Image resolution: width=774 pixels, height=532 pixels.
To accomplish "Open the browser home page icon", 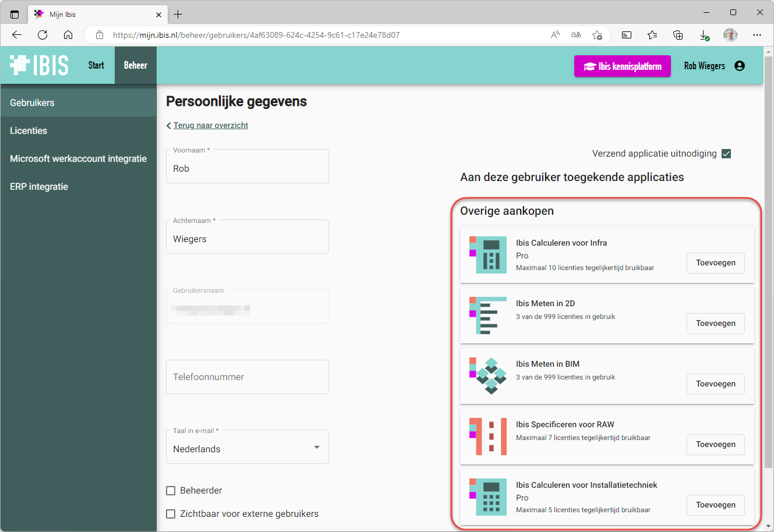I will pos(68,35).
